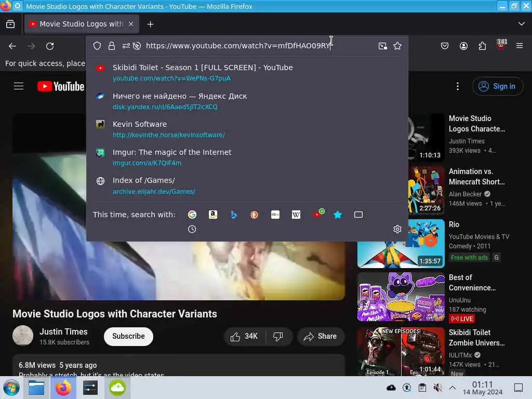The height and width of the screenshot is (399, 532).
Task: Search this time with Bing
Action: [x=233, y=215]
